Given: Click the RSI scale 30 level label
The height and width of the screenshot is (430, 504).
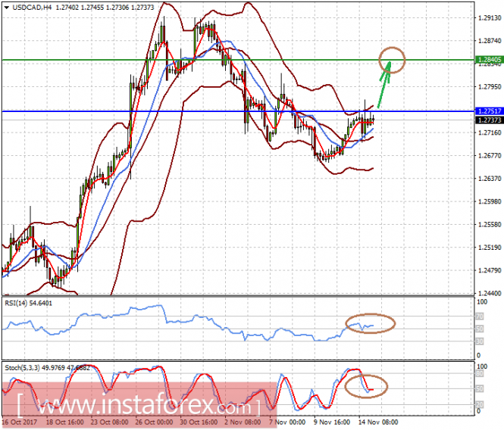Looking at the screenshot, I should coord(480,341).
